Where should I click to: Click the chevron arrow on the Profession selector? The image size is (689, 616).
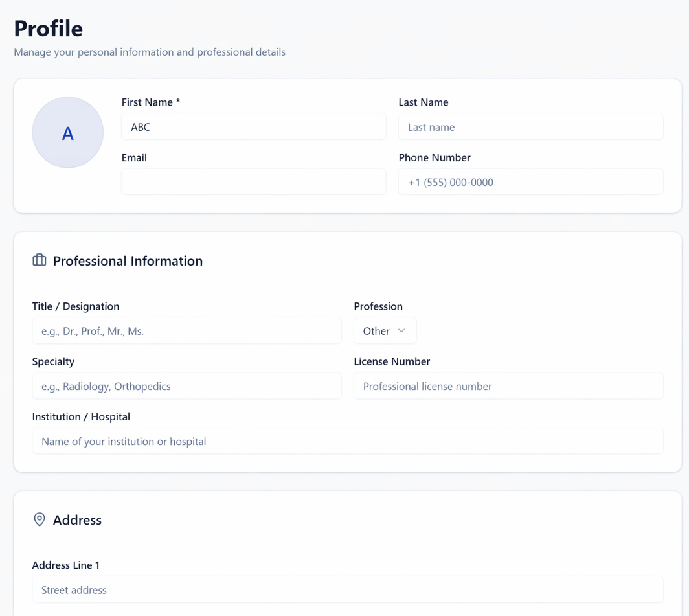coord(403,330)
